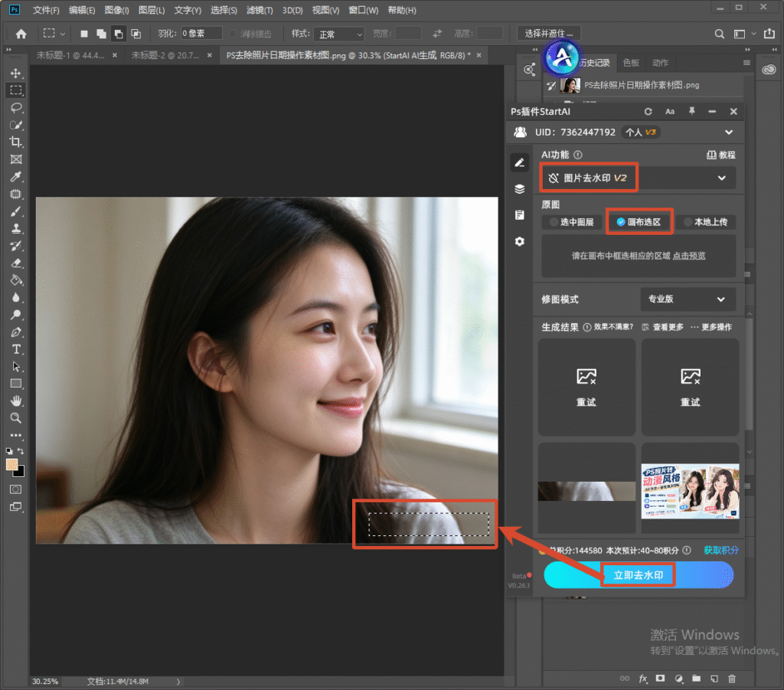Screen dimensions: 784x690
Task: Open the 修图模式 专业版 dropdown
Action: [688, 299]
